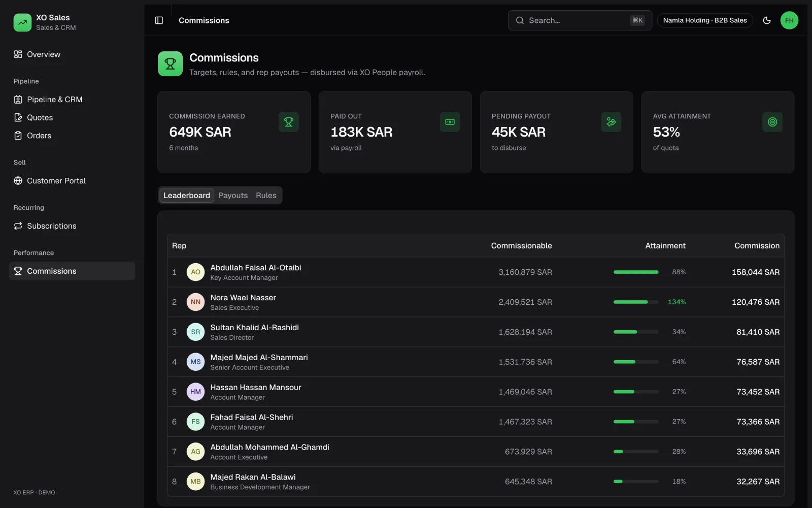The image size is (812, 508).
Task: Click the 649K SAR commission earned value
Action: [200, 132]
